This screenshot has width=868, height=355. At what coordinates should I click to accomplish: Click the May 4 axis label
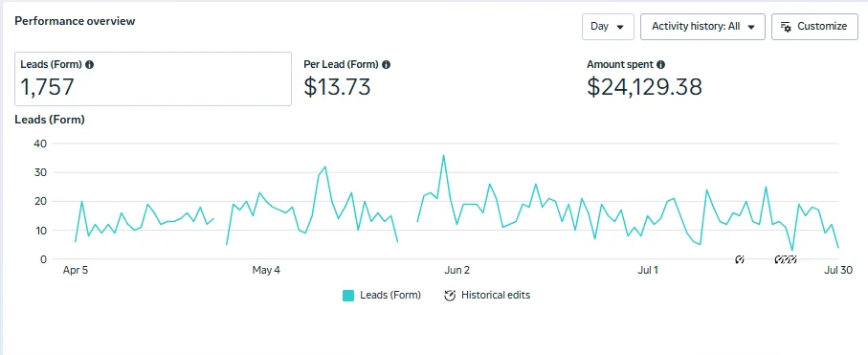[266, 270]
